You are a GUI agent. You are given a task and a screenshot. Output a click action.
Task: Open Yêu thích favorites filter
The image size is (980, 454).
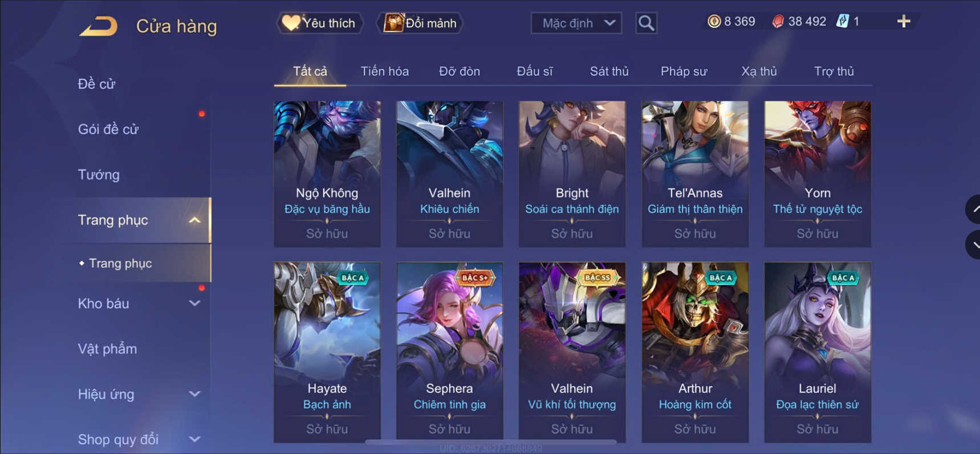point(320,23)
